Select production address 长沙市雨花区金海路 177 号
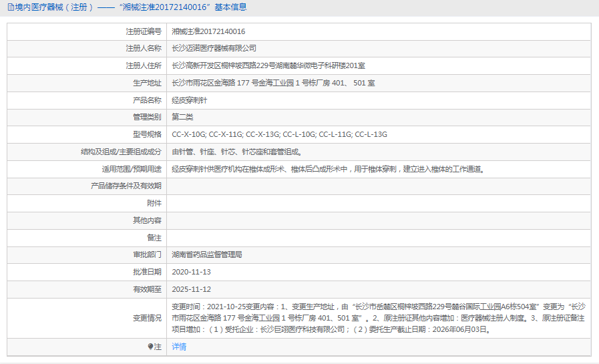This screenshot has height=364, width=599. tap(215, 83)
